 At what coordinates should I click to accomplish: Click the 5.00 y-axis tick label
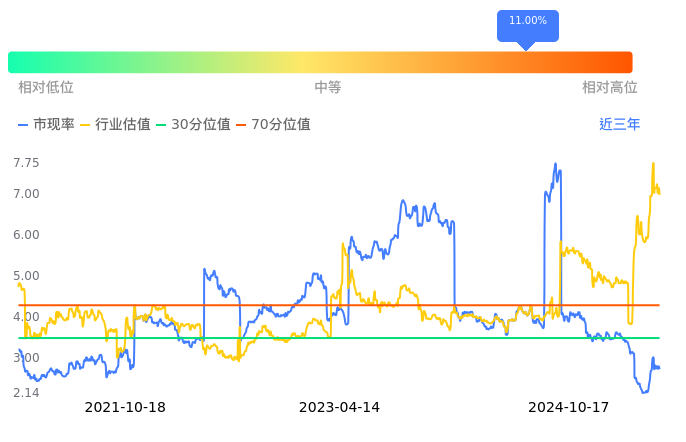tap(26, 276)
